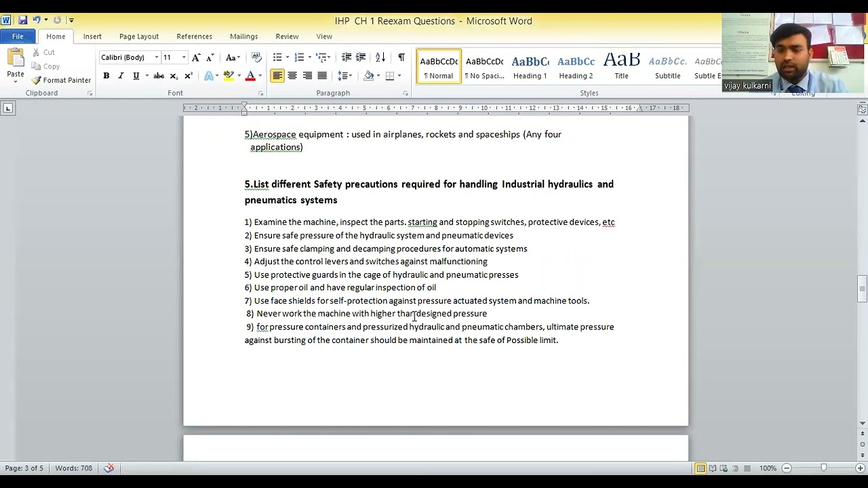This screenshot has width=868, height=488.
Task: Toggle Strikethrough formatting
Action: tap(159, 76)
